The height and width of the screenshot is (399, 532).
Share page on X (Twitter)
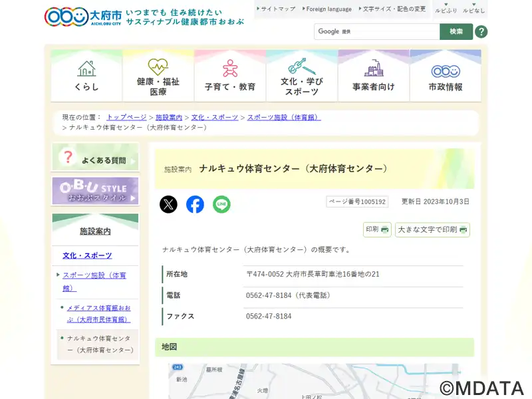[168, 204]
